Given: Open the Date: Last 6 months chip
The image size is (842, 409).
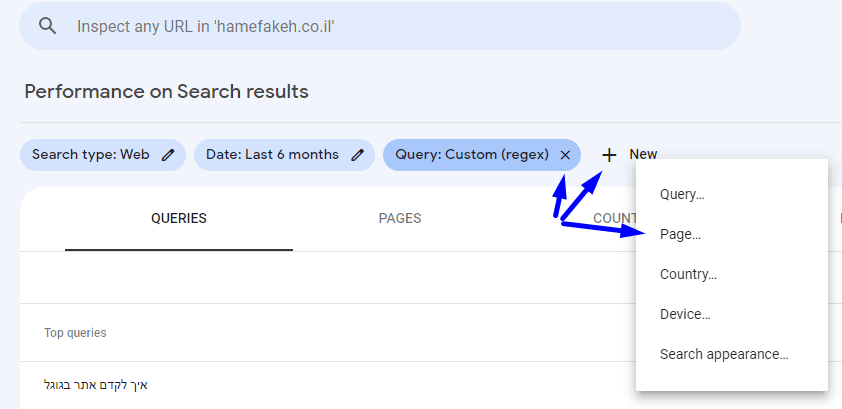Looking at the screenshot, I should pyautogui.click(x=272, y=155).
